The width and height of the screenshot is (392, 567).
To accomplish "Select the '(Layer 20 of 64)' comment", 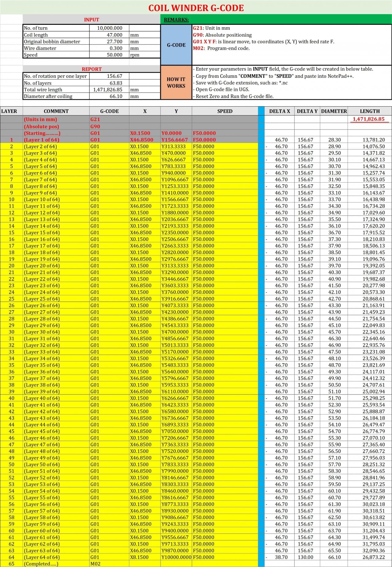I will [56, 266].
